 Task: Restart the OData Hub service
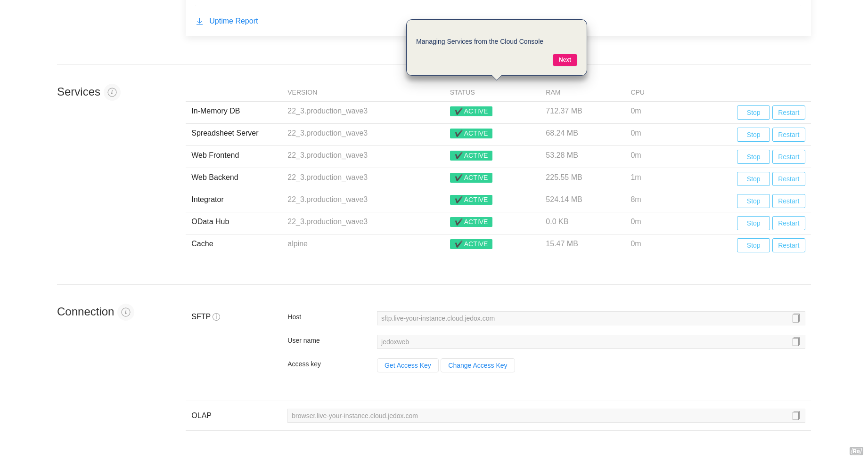788,223
